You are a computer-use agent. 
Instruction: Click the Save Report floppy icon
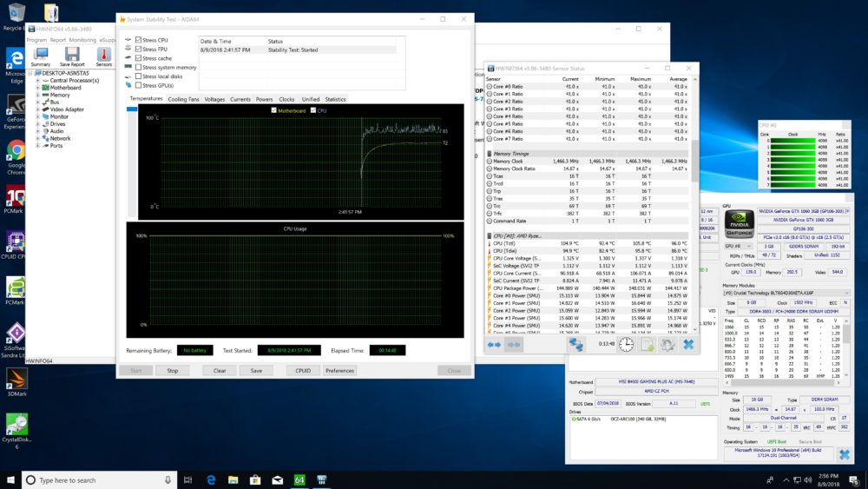click(72, 57)
